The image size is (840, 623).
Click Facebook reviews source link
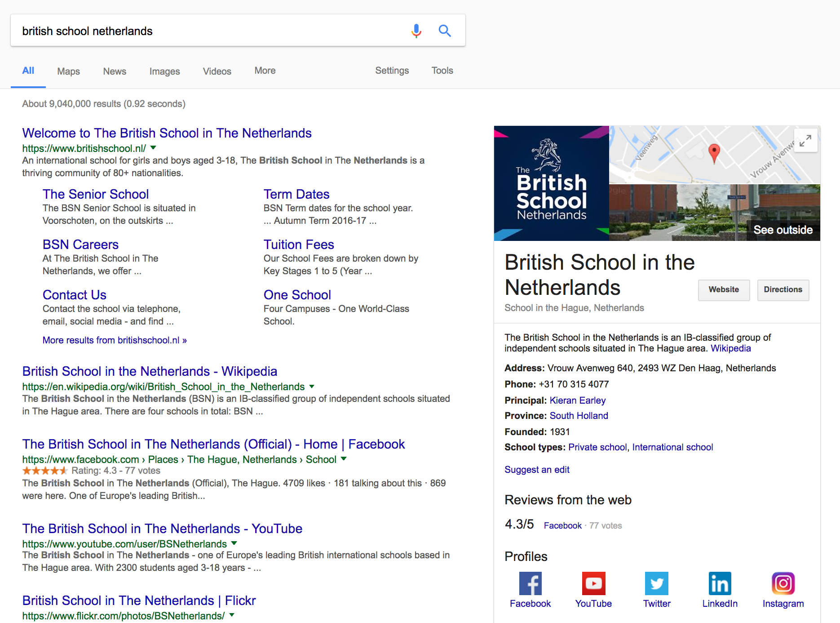pos(562,525)
